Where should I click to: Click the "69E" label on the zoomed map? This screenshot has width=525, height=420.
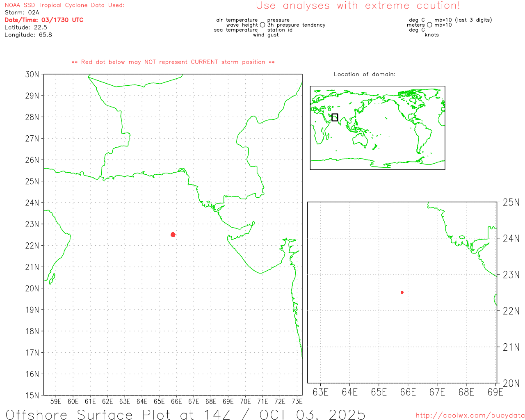[495, 392]
